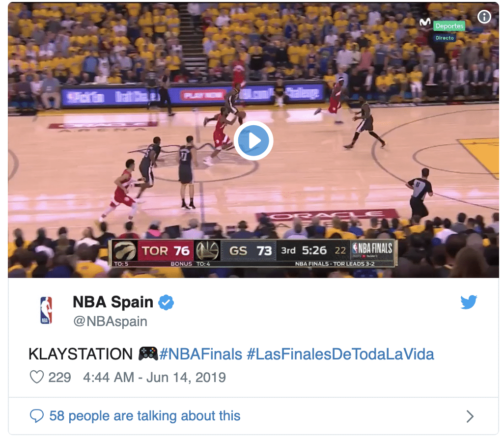Open the video info icon
The height and width of the screenshot is (439, 504).
pos(484,17)
